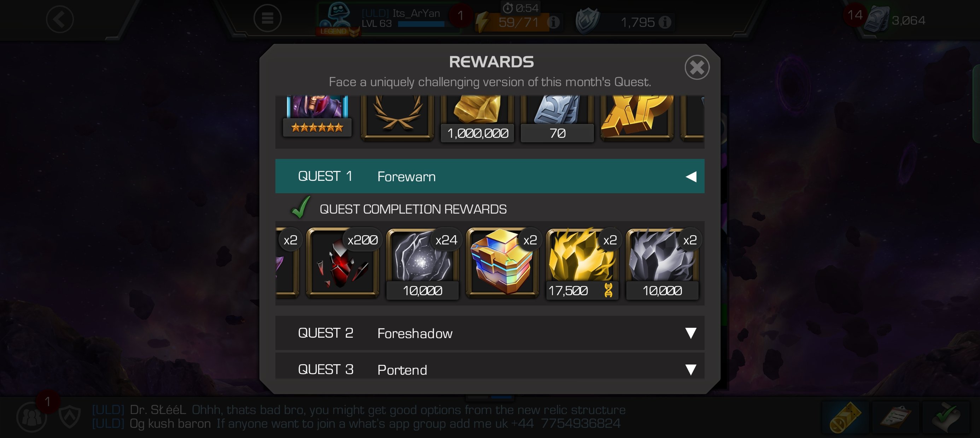Open the green checkmark objectives button

(x=946, y=417)
